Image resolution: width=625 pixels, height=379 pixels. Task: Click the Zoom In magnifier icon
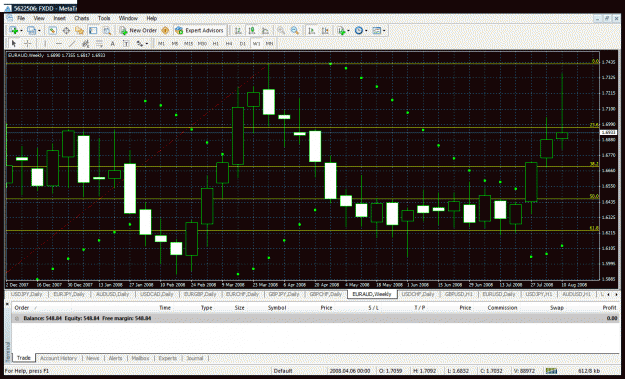(x=281, y=30)
